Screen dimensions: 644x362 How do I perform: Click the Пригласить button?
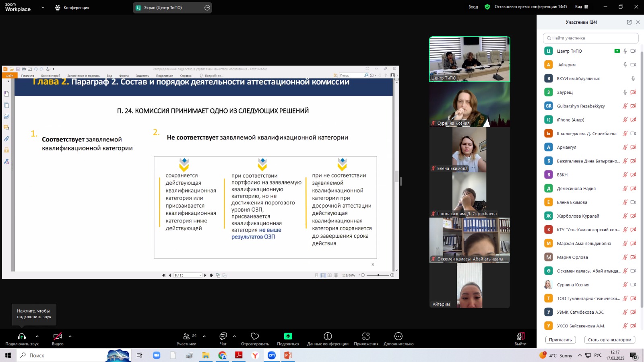560,340
